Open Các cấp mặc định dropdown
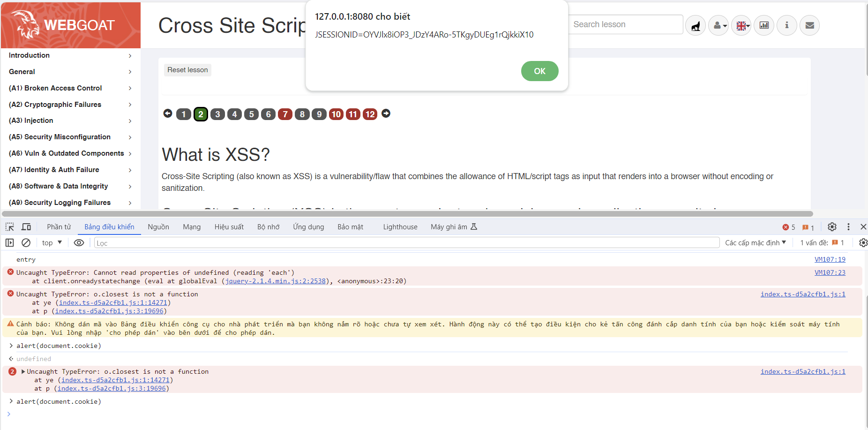868x430 pixels. coord(756,242)
